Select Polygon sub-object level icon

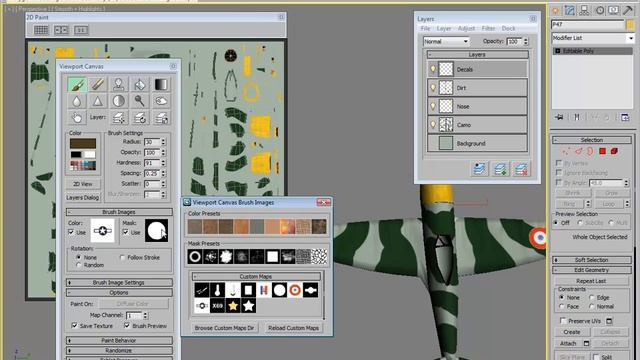602,151
